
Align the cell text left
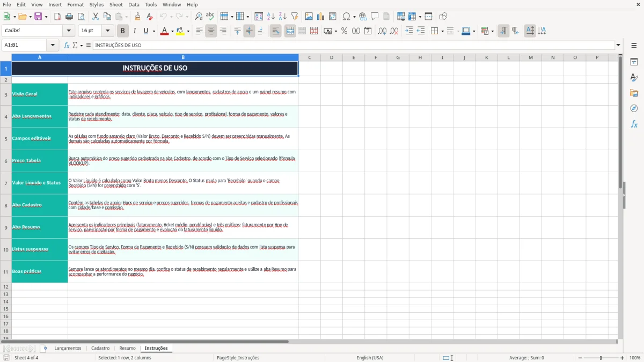(199, 31)
